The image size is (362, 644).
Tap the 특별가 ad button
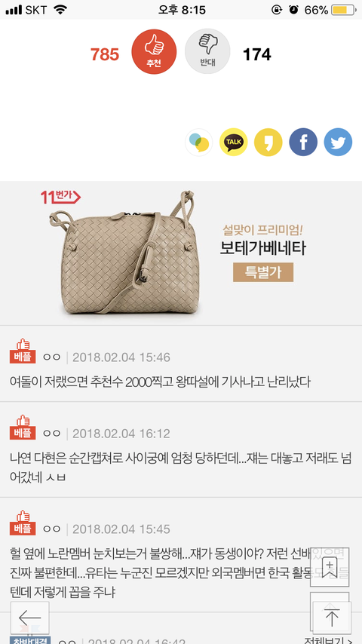[x=263, y=272]
